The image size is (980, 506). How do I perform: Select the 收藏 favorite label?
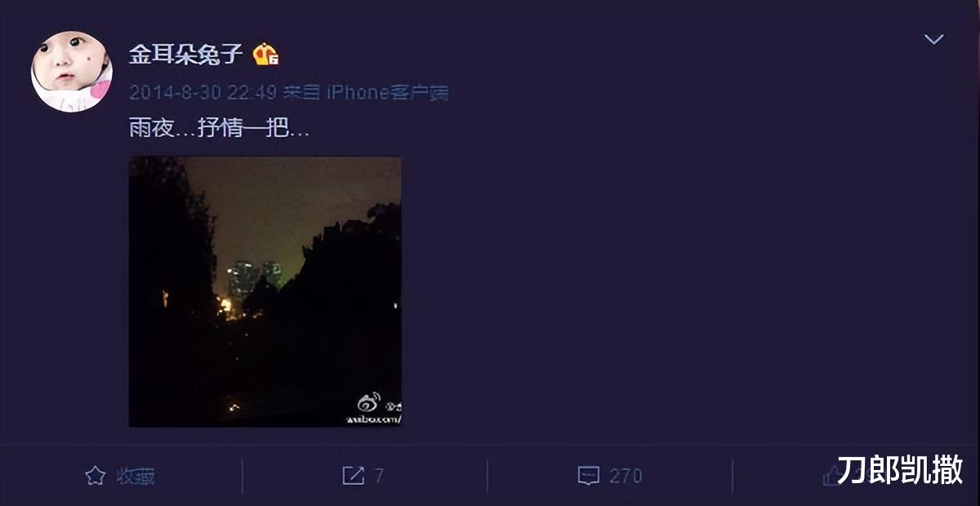pyautogui.click(x=136, y=477)
